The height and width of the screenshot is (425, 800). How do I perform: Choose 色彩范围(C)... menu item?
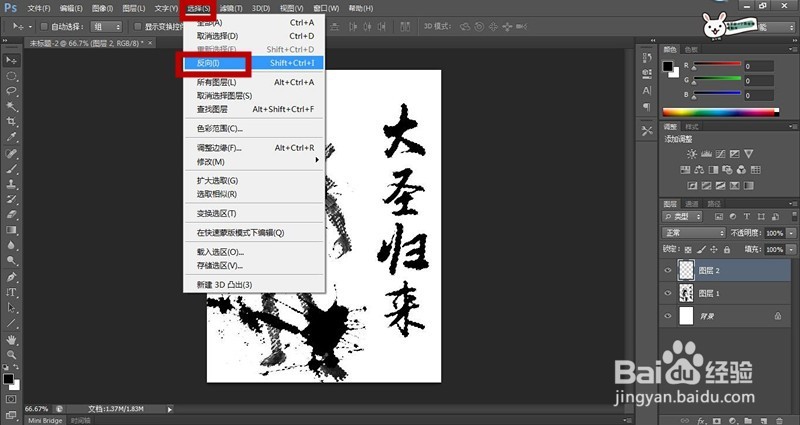(x=254, y=129)
